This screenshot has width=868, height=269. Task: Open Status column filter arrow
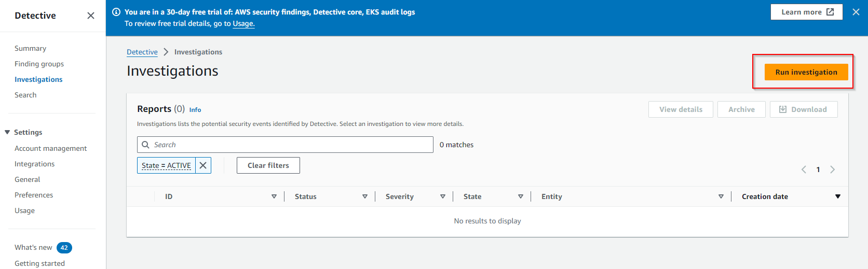[365, 196]
